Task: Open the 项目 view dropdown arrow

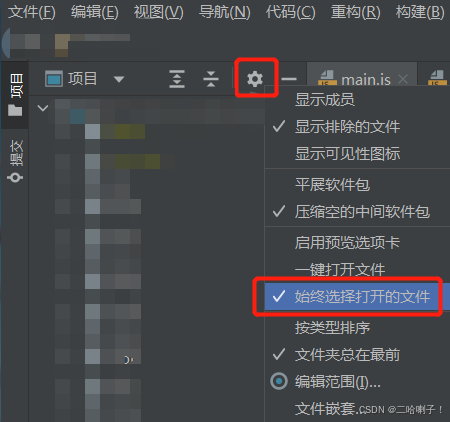Action: [x=119, y=79]
